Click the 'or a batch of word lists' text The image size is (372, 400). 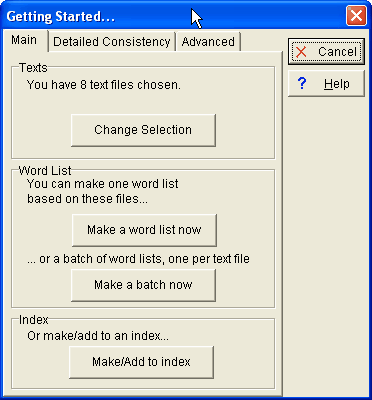138,259
